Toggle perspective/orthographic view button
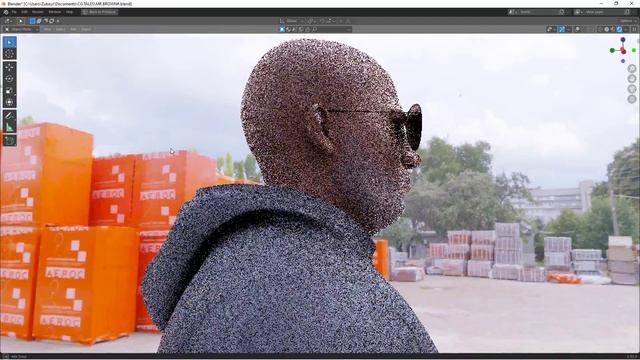 tap(632, 99)
